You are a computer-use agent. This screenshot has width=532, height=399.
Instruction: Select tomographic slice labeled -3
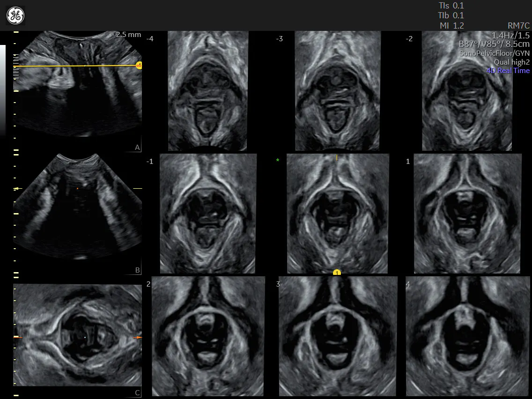[x=338, y=90]
